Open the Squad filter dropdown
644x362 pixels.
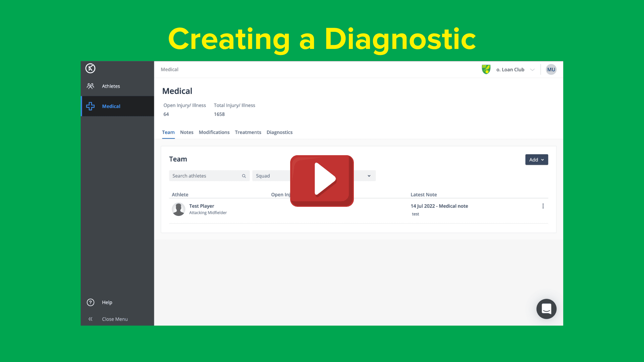click(271, 176)
